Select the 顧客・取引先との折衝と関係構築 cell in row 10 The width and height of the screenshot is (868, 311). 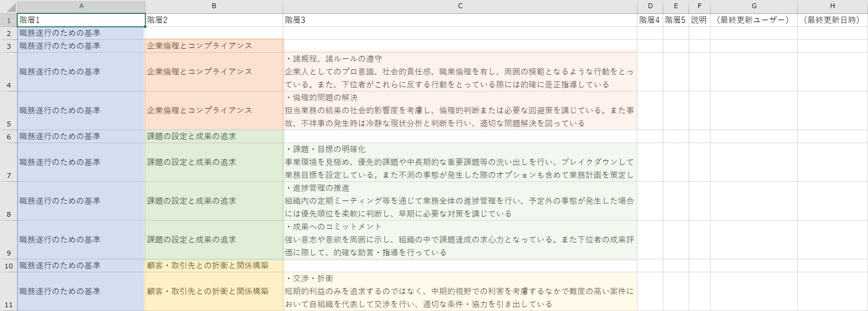[214, 266]
